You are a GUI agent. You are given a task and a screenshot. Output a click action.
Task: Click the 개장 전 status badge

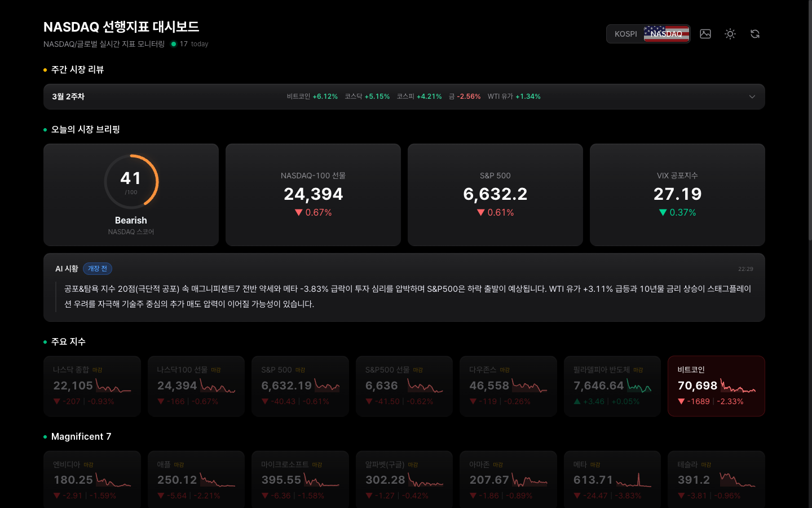point(98,269)
